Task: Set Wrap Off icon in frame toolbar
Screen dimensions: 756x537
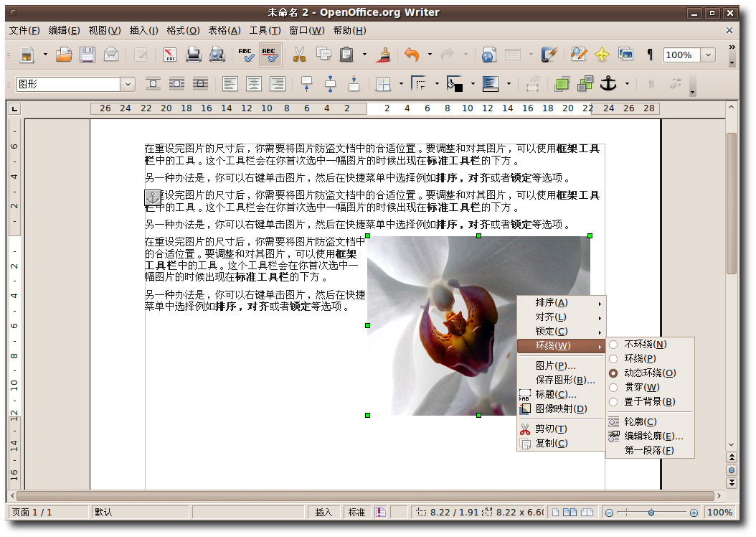Action: 153,84
